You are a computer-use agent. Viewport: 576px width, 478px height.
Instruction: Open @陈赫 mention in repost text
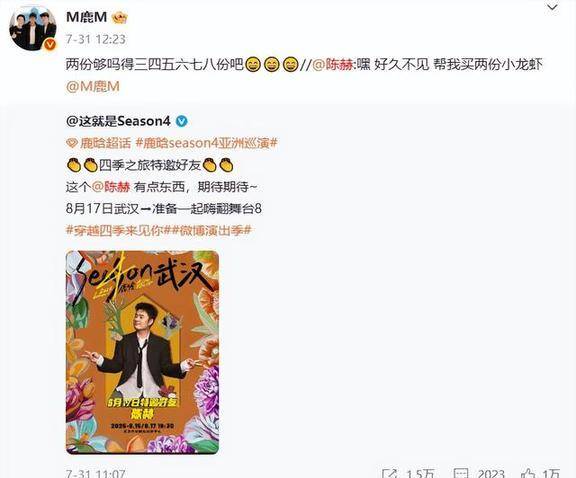pos(334,65)
